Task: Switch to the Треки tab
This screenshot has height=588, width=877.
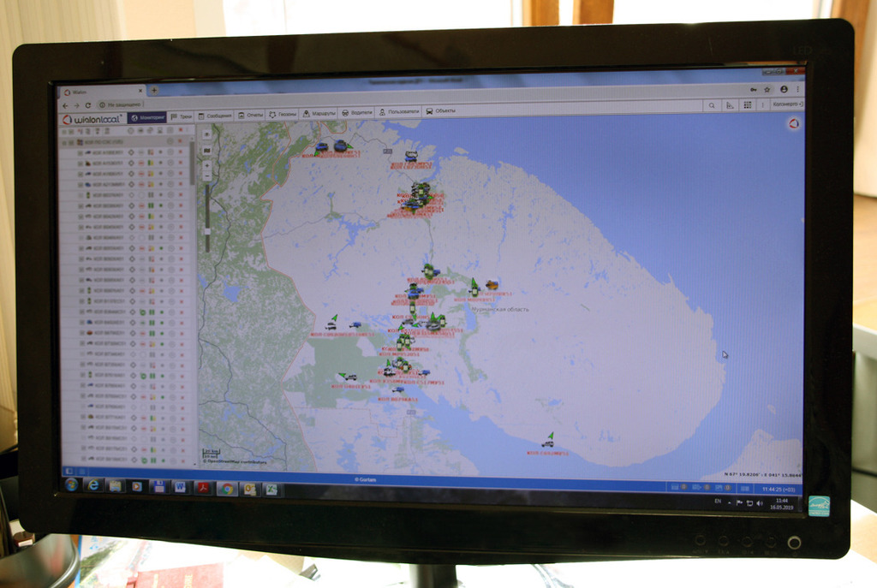Action: pyautogui.click(x=182, y=116)
